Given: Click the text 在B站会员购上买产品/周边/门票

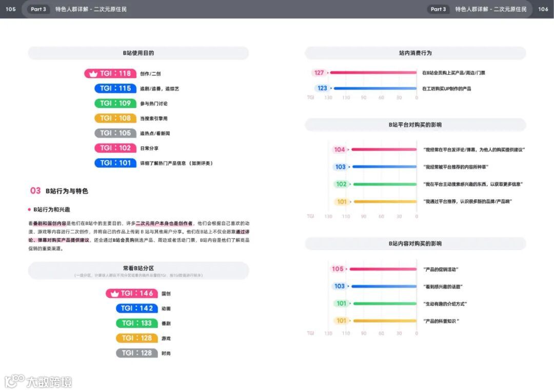Looking at the screenshot, I should pyautogui.click(x=453, y=73).
